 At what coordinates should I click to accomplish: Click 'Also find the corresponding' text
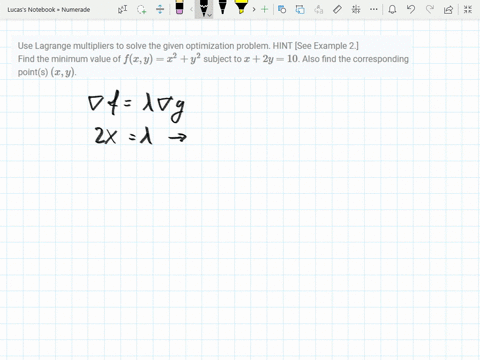coord(355,59)
